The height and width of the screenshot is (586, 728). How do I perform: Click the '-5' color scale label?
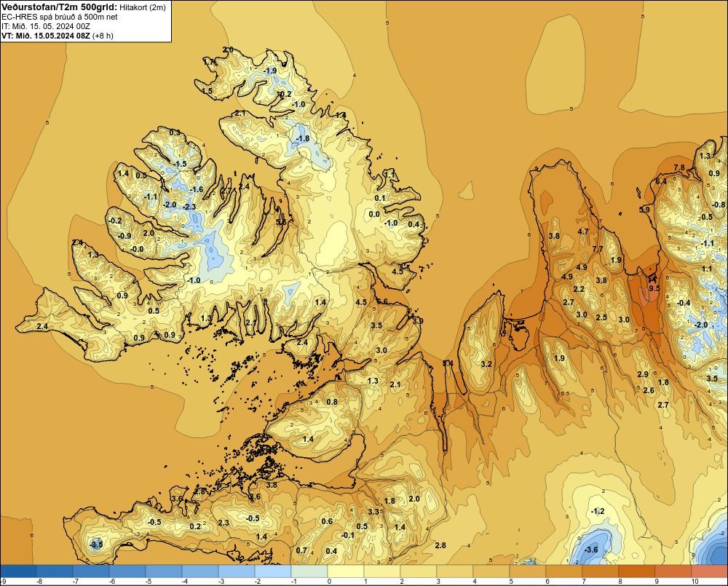point(149,582)
